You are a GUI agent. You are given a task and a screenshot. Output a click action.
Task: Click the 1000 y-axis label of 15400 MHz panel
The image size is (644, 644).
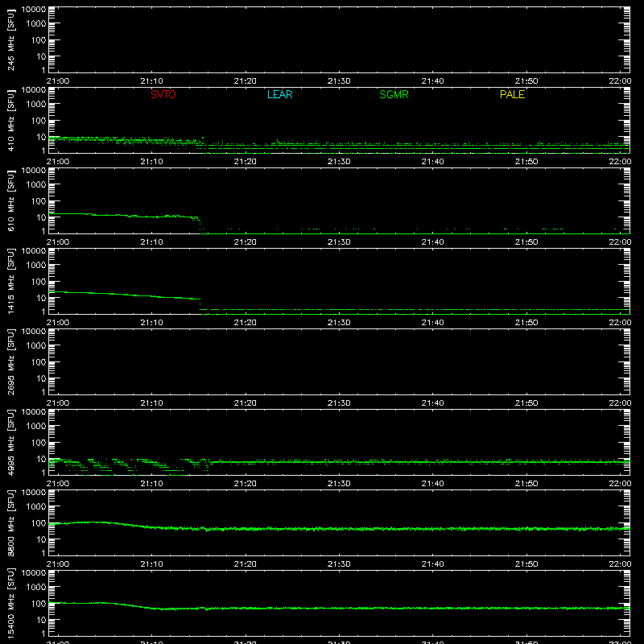(36, 588)
